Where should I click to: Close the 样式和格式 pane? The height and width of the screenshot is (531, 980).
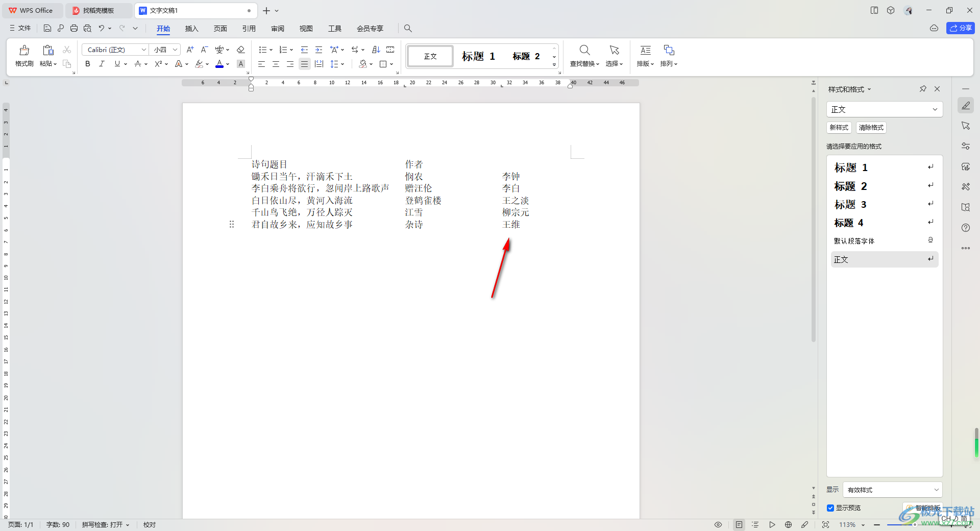coord(937,89)
